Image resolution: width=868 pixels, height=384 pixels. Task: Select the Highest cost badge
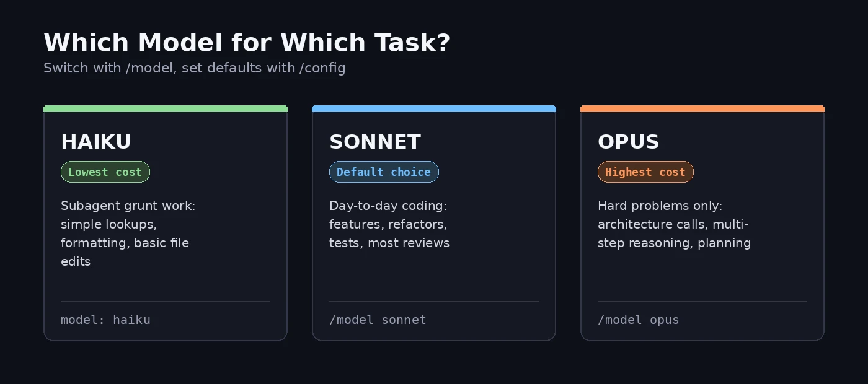(x=645, y=172)
